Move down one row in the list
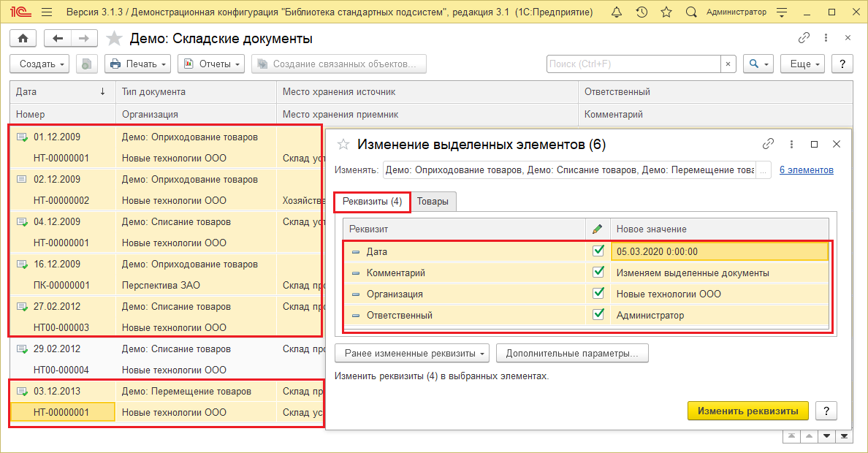This screenshot has height=453, width=868. 826,436
